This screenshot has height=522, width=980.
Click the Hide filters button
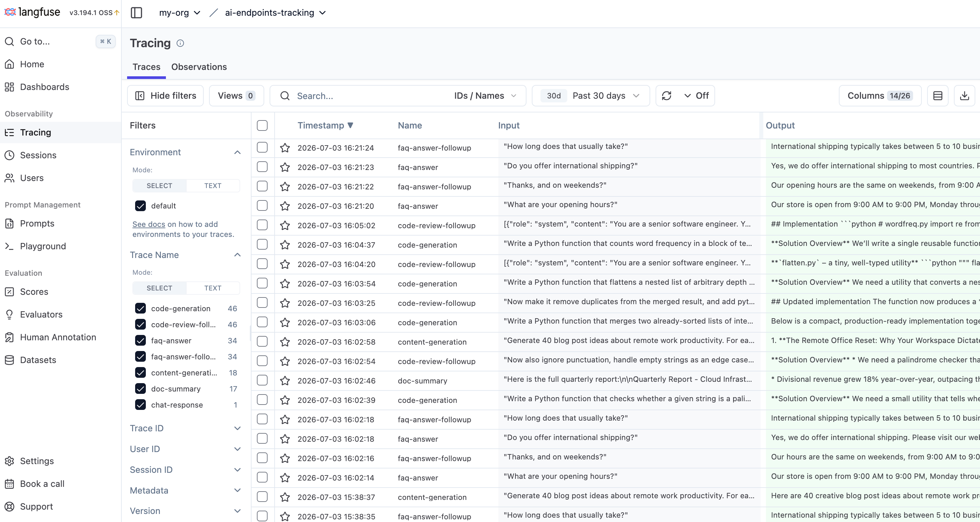tap(166, 96)
